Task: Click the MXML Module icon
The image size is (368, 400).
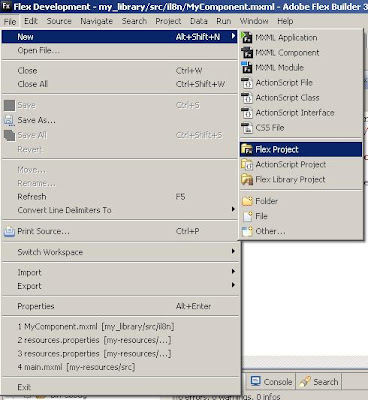Action: (247, 67)
